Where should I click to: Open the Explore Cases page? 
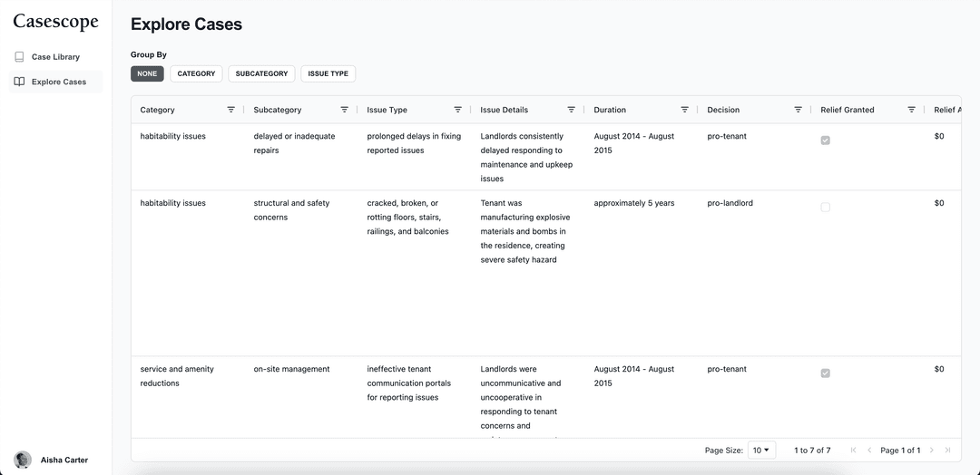55,82
